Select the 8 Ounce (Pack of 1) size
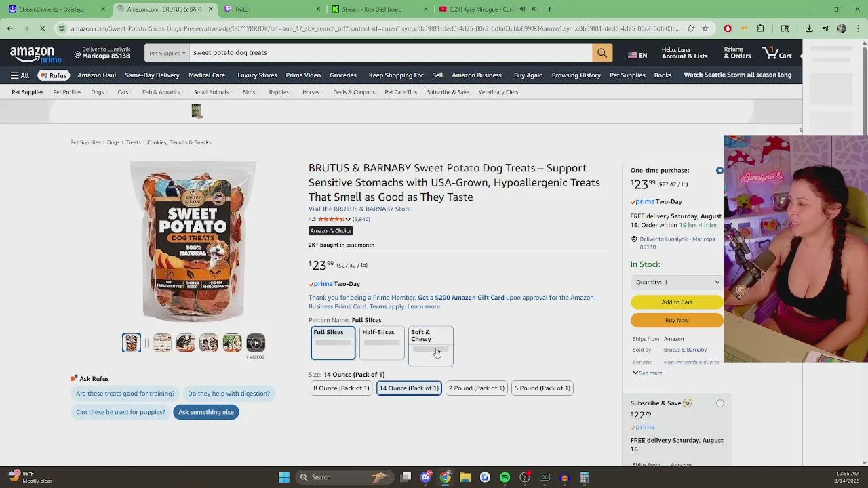 click(341, 388)
